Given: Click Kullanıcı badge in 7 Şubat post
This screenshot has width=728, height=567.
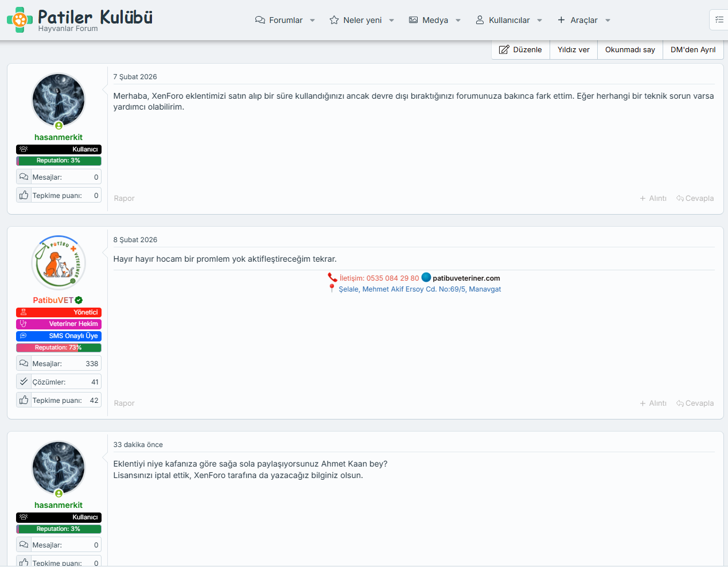Looking at the screenshot, I should pos(59,149).
